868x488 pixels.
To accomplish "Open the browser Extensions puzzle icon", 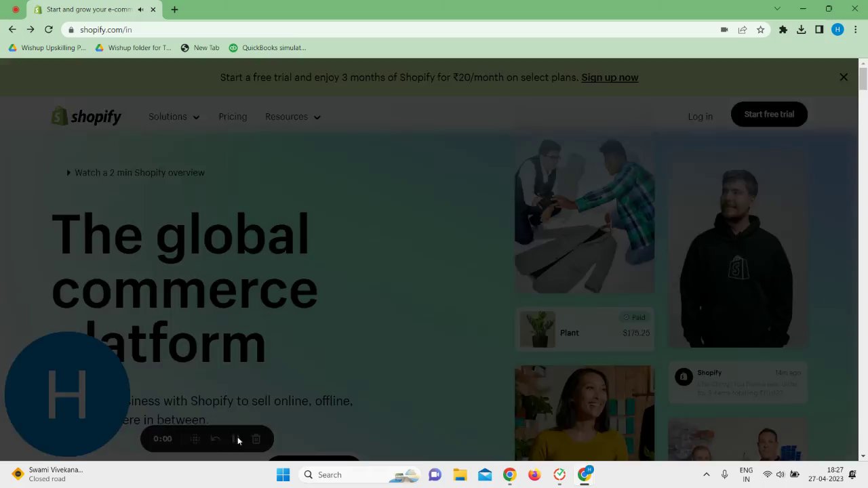I will click(783, 30).
